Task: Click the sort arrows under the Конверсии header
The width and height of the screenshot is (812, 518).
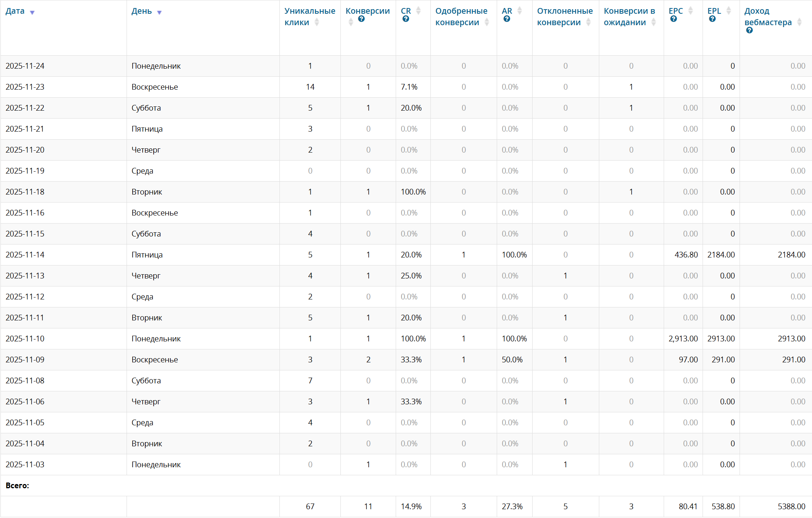Action: tap(351, 23)
